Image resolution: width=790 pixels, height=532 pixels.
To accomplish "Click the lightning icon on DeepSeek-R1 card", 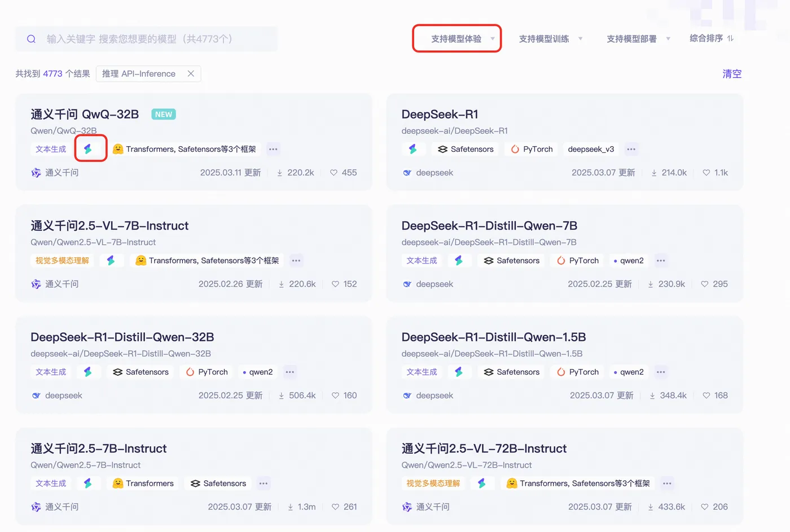I will pos(413,149).
